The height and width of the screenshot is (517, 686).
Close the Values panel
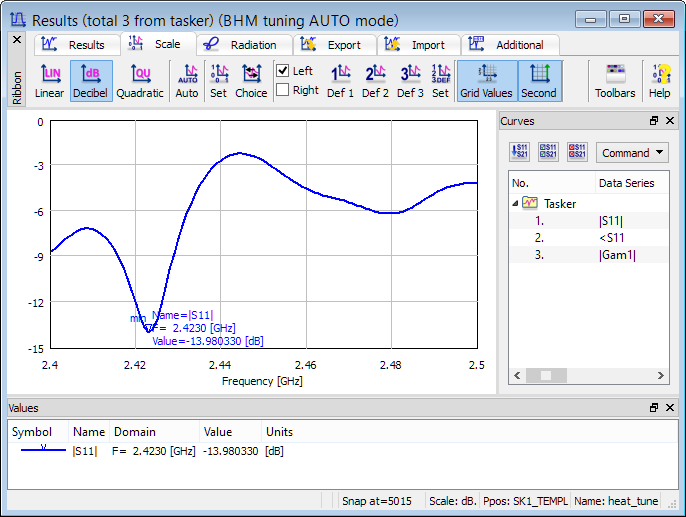tap(672, 408)
